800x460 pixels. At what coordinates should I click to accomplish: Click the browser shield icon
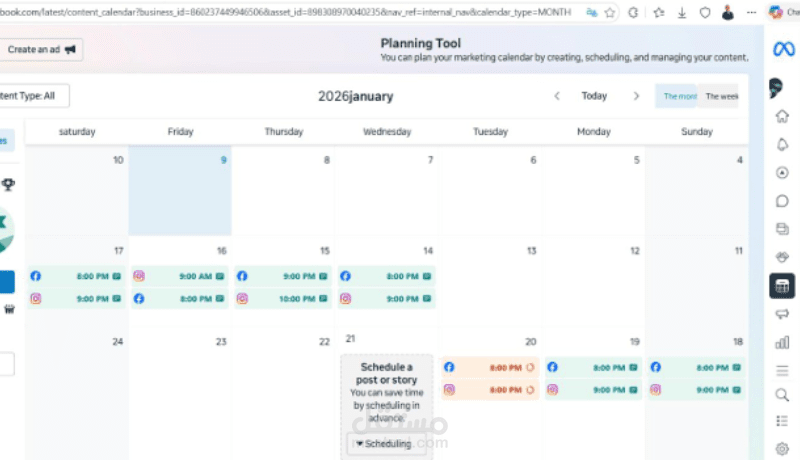tap(705, 13)
